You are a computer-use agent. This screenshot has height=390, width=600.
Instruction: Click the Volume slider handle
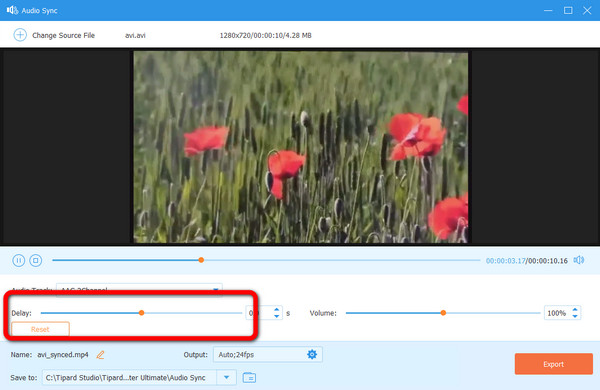click(443, 313)
